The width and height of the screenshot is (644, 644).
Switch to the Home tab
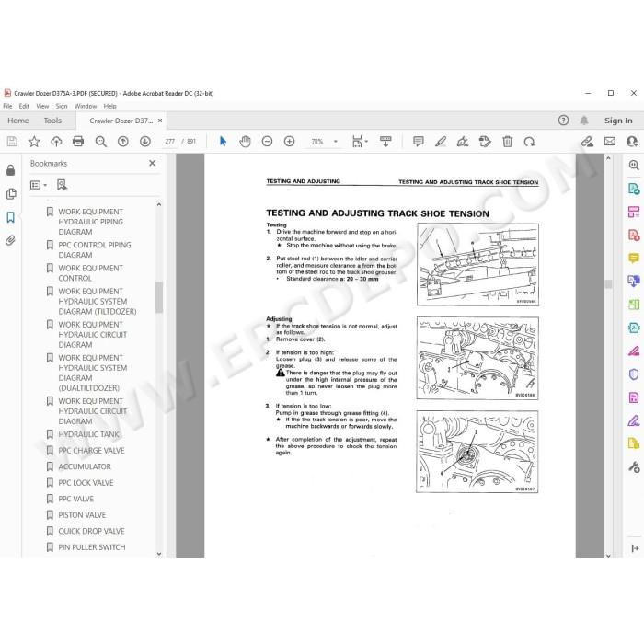(x=18, y=121)
